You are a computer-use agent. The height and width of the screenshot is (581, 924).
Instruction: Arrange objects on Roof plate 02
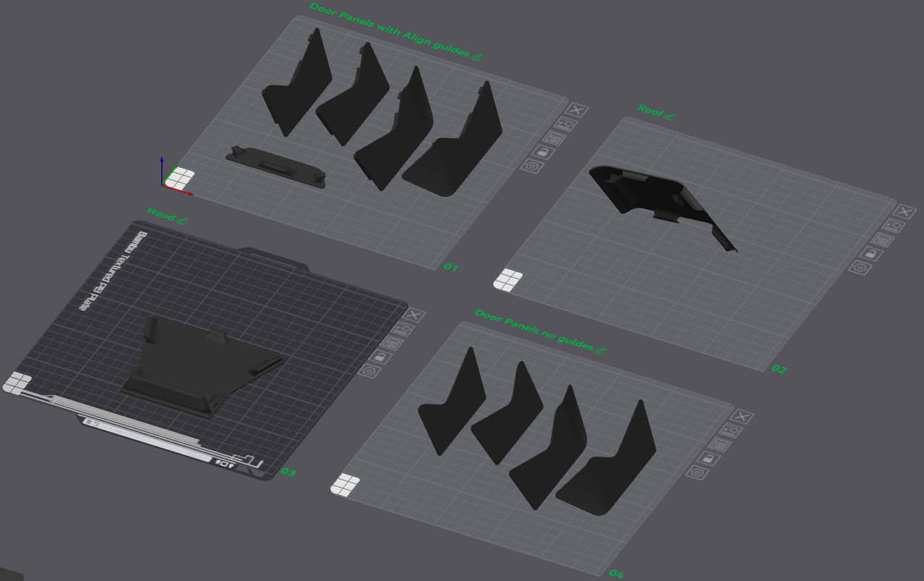[x=882, y=239]
